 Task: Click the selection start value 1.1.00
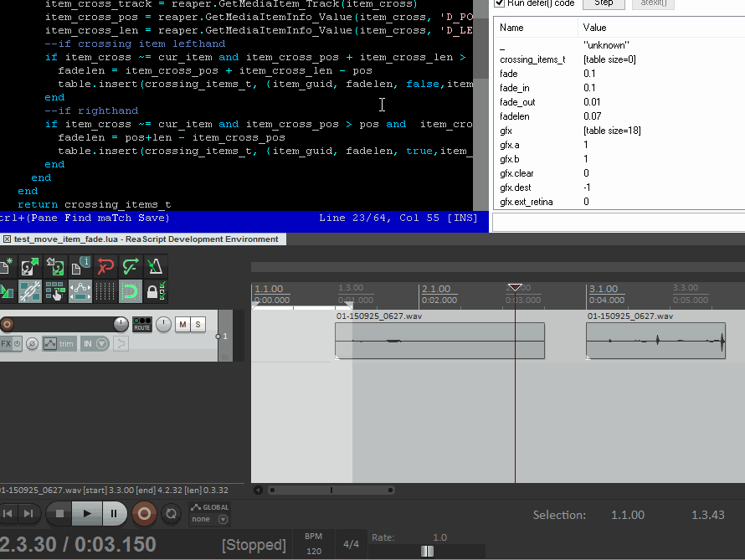(628, 515)
